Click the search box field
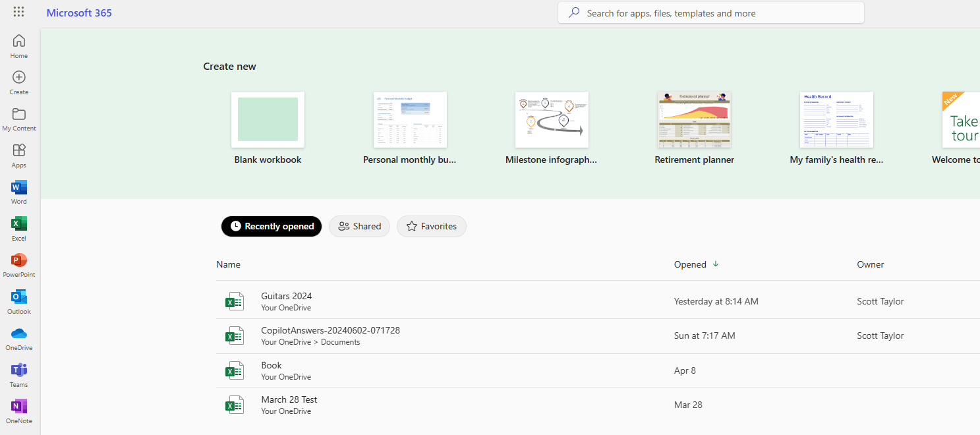Screen dimensions: 980x435 710,13
